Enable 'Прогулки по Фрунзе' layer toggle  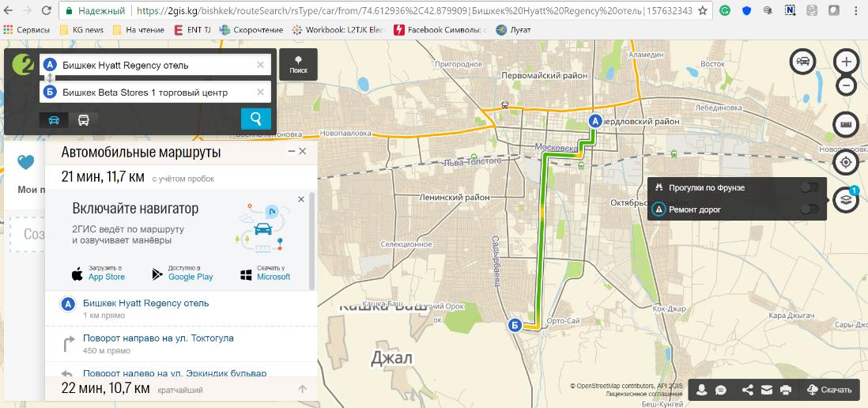809,188
